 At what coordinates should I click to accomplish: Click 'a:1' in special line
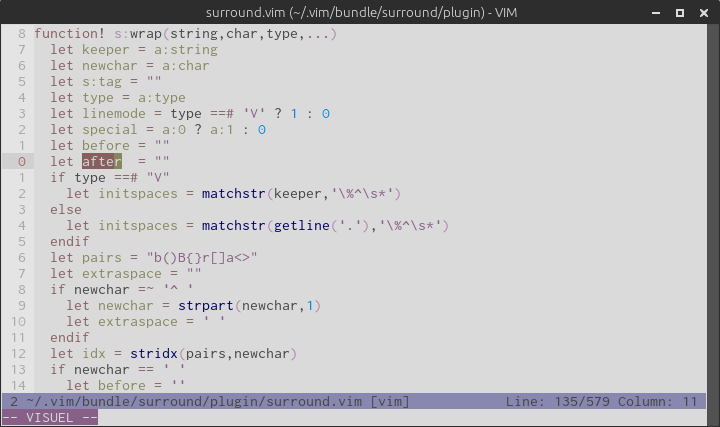click(x=222, y=130)
